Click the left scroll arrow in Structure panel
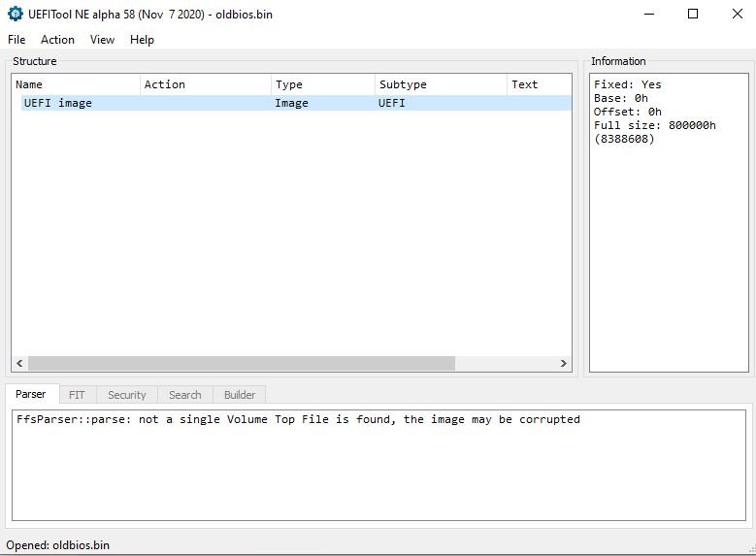Image resolution: width=756 pixels, height=556 pixels. (x=19, y=363)
